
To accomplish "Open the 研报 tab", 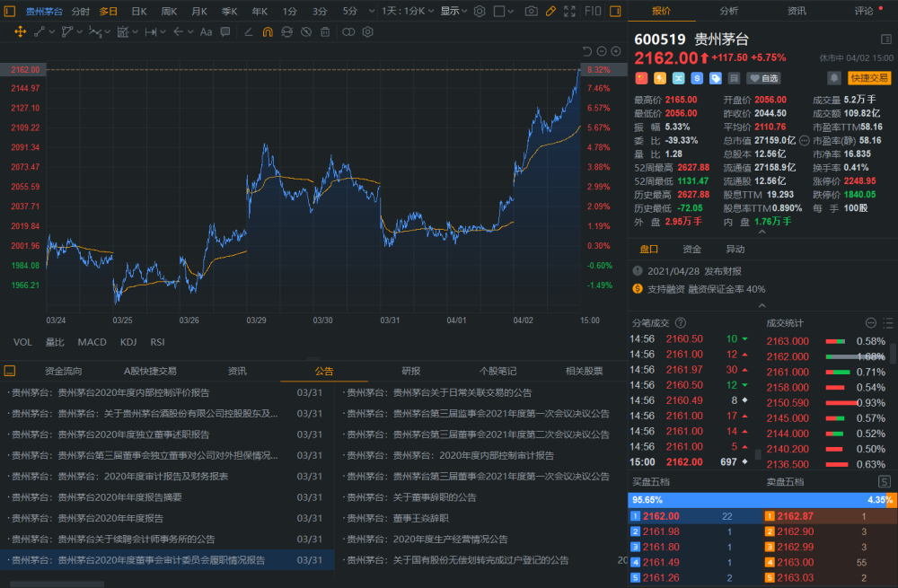I will [x=410, y=371].
